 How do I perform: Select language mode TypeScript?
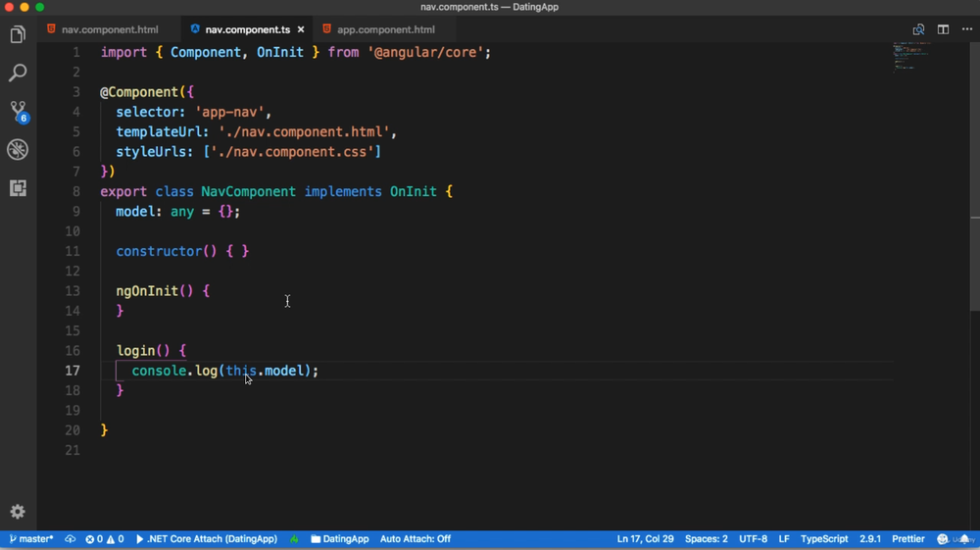tap(824, 539)
